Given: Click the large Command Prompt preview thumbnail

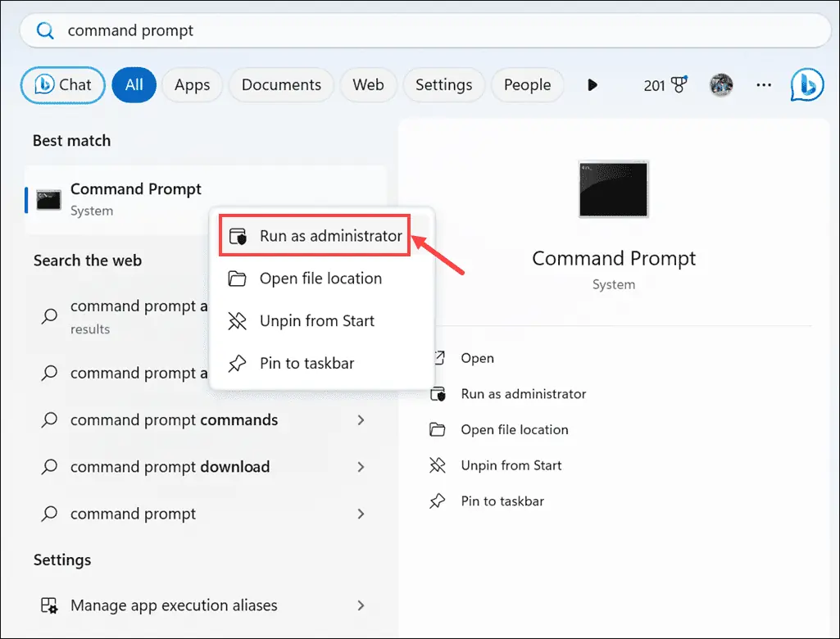Looking at the screenshot, I should tap(613, 189).
